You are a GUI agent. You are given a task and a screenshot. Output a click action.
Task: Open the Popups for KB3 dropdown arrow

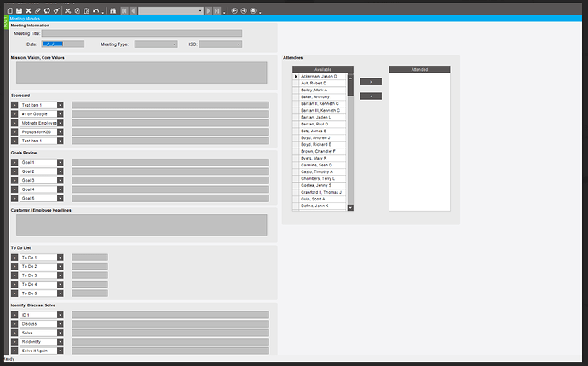click(60, 132)
